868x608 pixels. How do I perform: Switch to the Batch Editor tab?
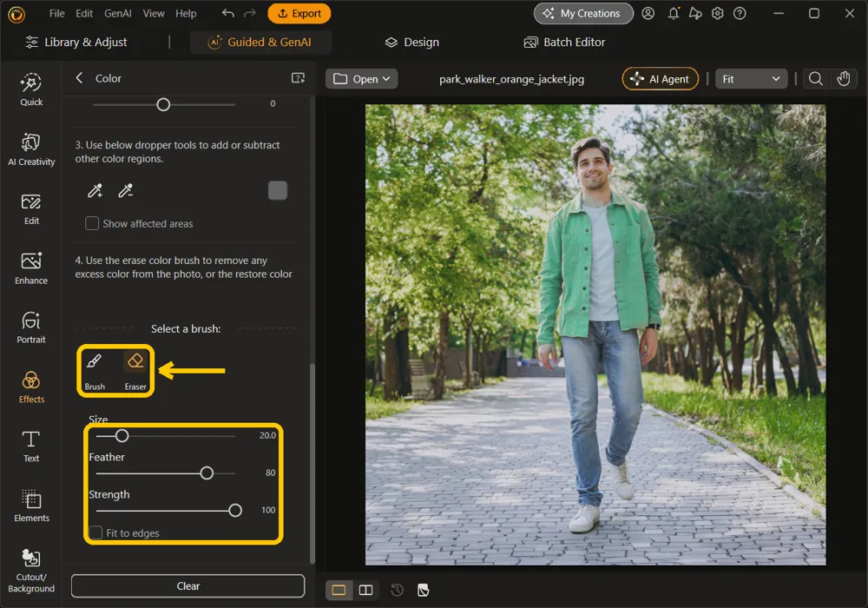565,42
